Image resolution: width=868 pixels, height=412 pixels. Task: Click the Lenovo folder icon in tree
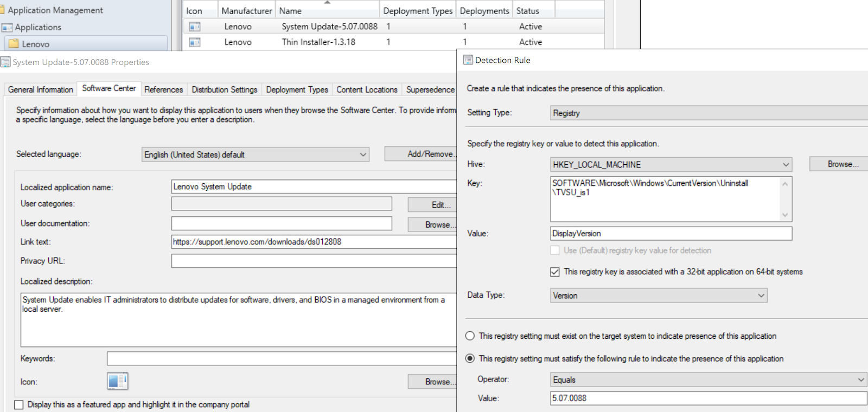14,44
